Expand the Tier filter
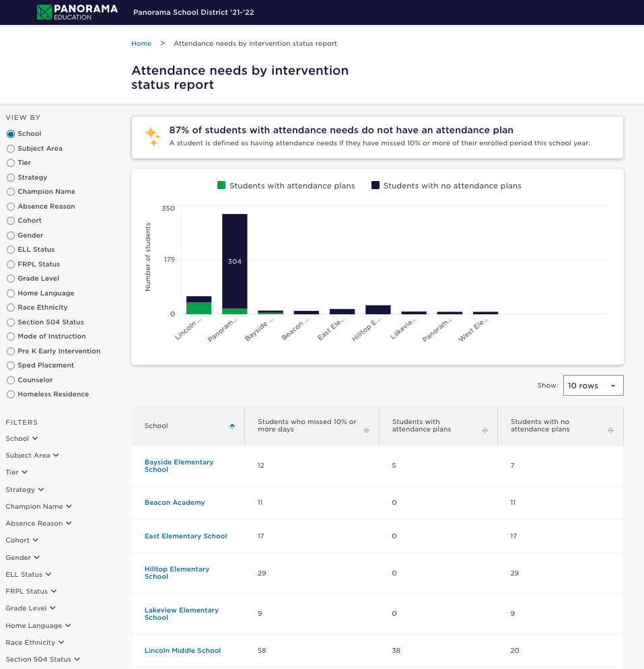This screenshot has width=644, height=669. tap(17, 472)
